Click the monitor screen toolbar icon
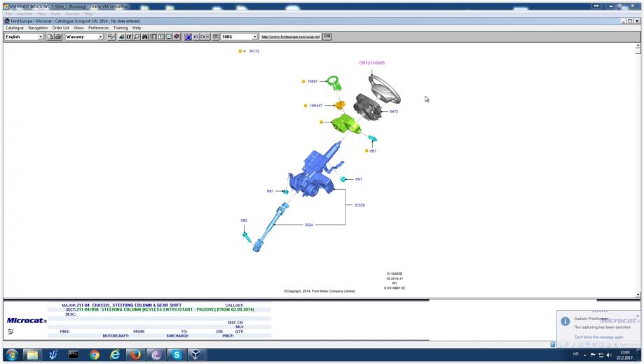Viewport: 644px width, 364px height. coord(168,37)
